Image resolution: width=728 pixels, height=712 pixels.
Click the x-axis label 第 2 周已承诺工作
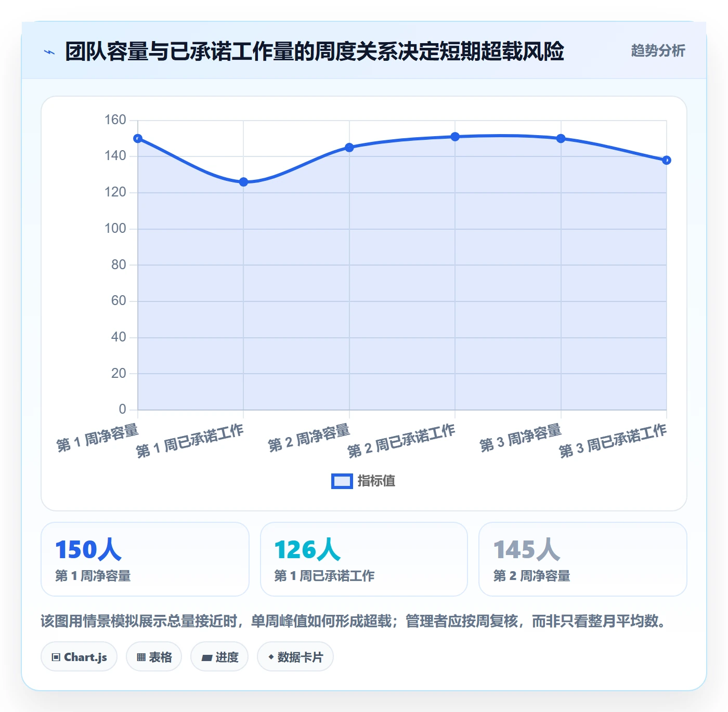(401, 441)
